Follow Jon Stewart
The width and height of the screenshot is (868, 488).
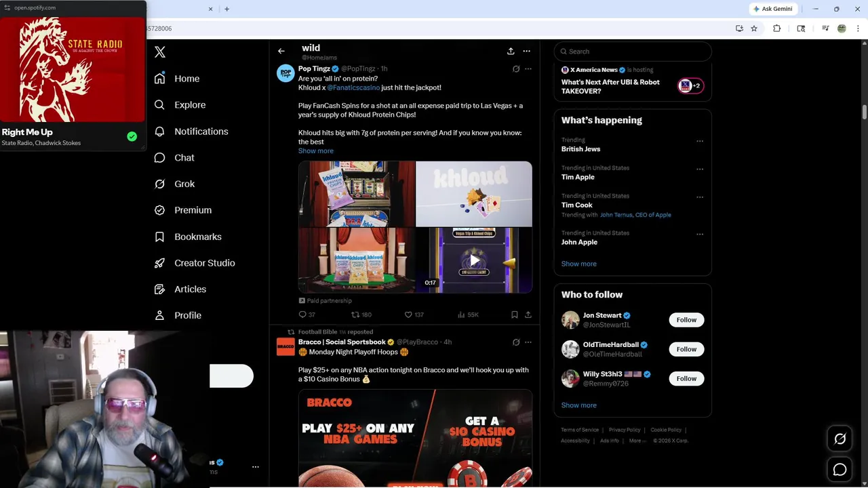(x=686, y=320)
